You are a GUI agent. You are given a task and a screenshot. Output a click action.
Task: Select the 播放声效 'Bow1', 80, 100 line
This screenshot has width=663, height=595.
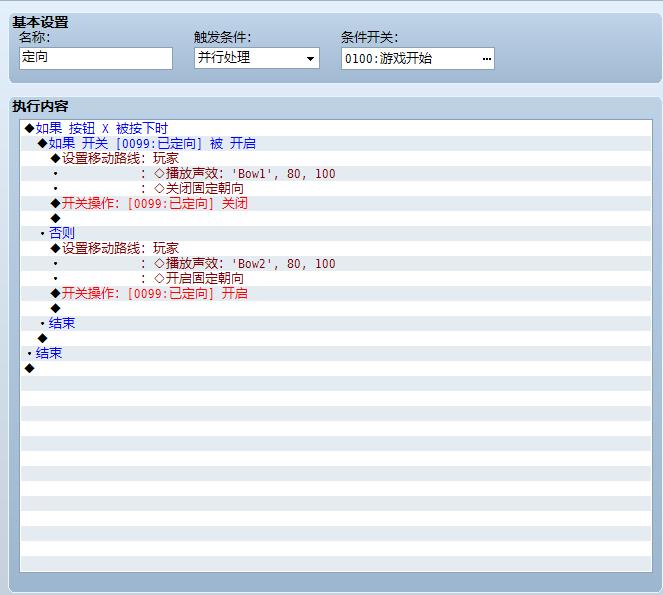pyautogui.click(x=336, y=173)
